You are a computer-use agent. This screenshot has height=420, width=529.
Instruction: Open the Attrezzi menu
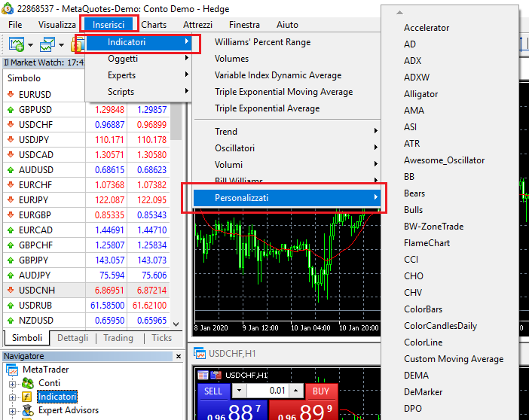[197, 25]
